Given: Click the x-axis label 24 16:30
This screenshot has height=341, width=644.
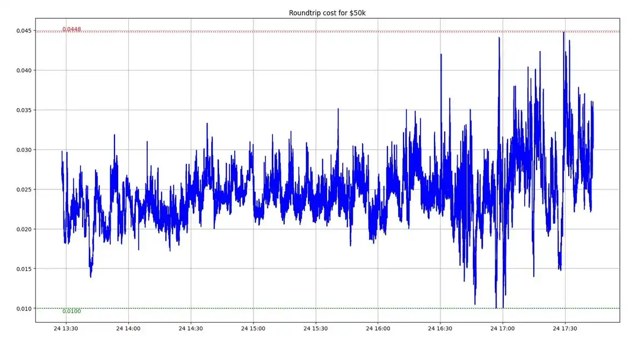Looking at the screenshot, I should point(440,328).
